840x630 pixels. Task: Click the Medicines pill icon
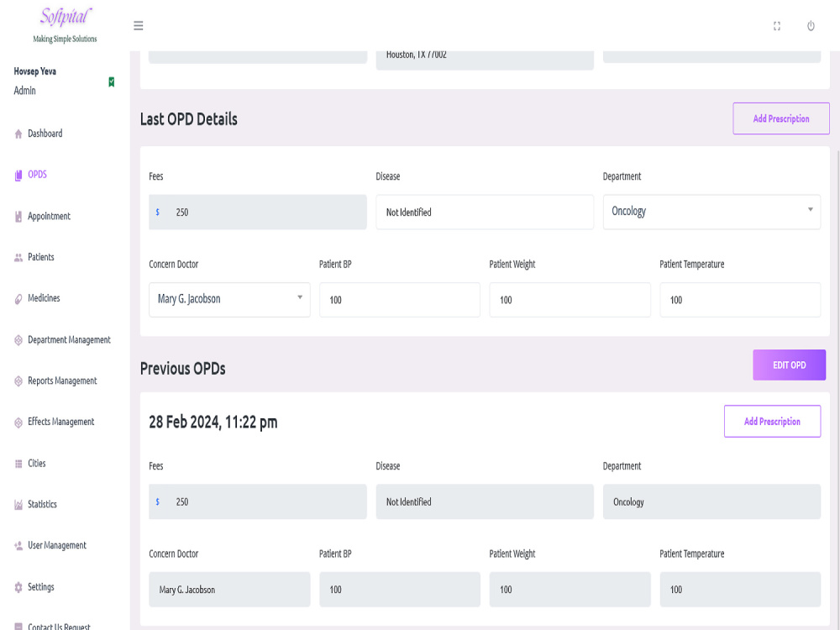[18, 299]
